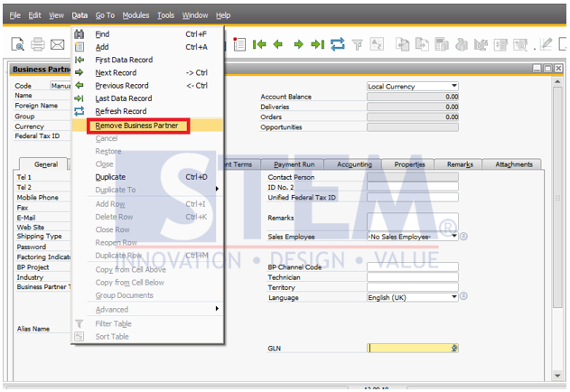Switch to the Accounting tab
Viewport: 570px width, 392px height.
353,164
